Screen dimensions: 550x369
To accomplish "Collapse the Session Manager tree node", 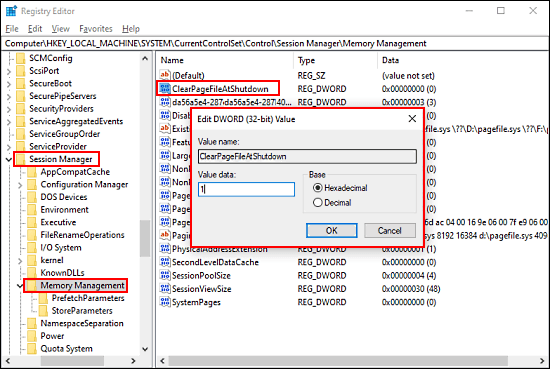I will pos(9,160).
